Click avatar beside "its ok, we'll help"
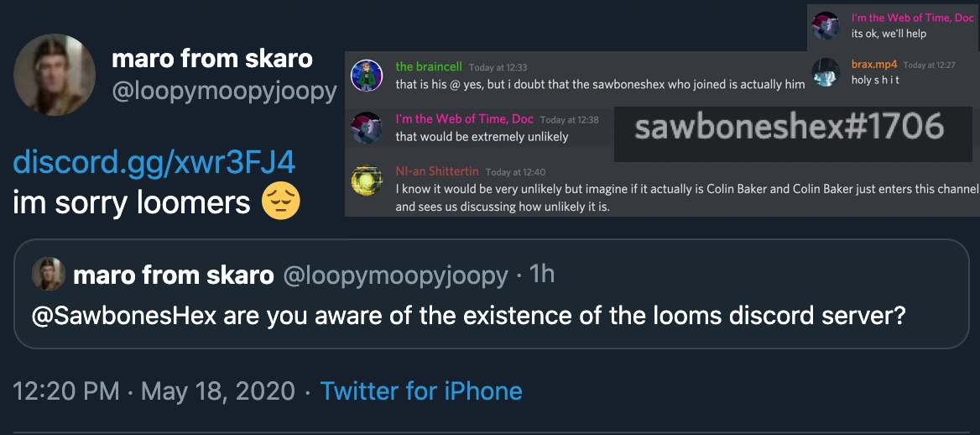Image resolution: width=980 pixels, height=435 pixels. (826, 26)
